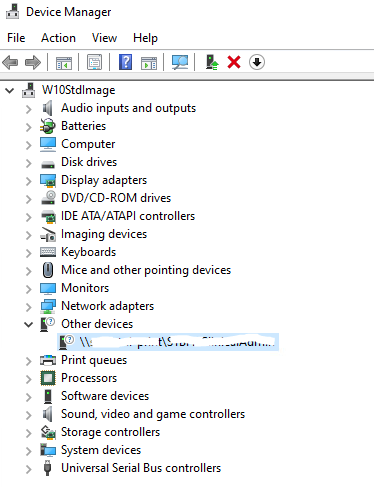This screenshot has height=487, width=374.
Task: Select Mice and other pointing devices label
Action: [146, 270]
